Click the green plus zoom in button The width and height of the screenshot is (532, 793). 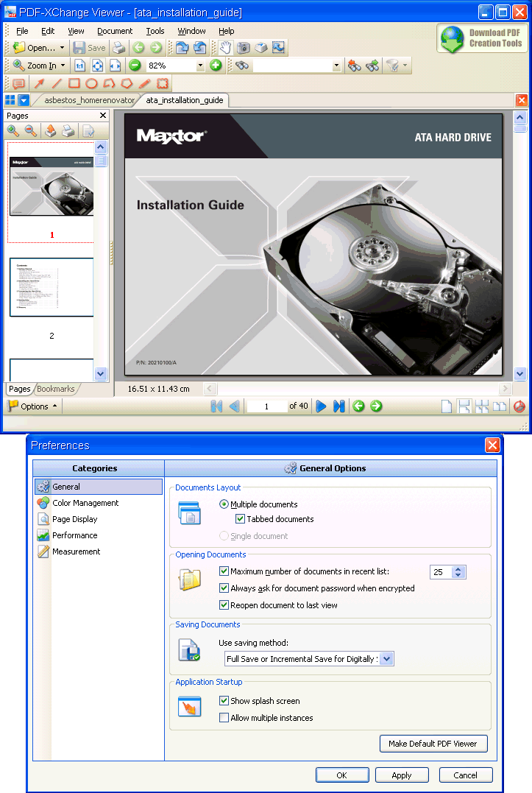click(216, 66)
